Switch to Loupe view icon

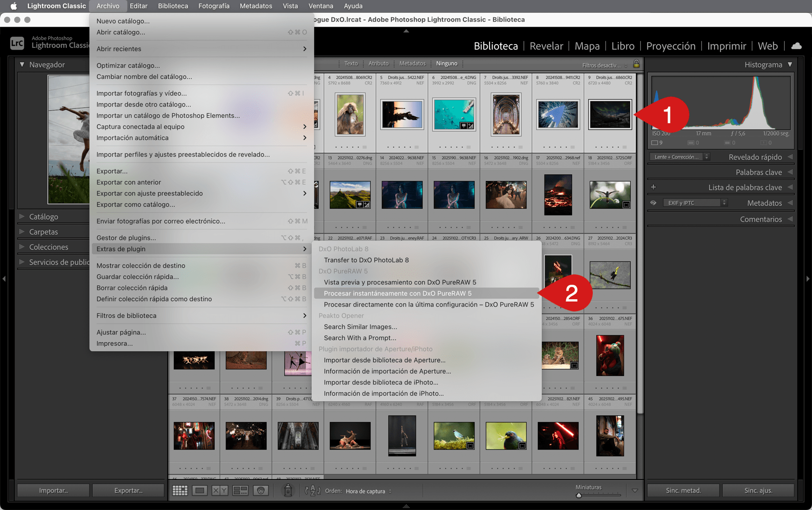coord(200,491)
